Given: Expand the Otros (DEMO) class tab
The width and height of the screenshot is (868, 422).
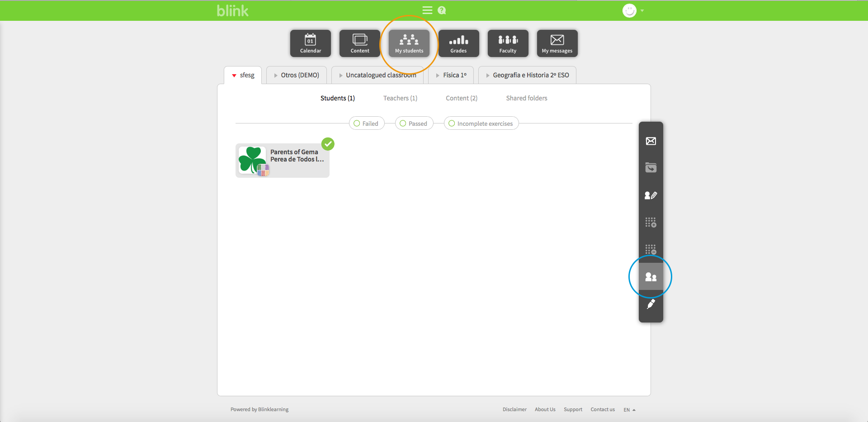Looking at the screenshot, I should tap(297, 75).
